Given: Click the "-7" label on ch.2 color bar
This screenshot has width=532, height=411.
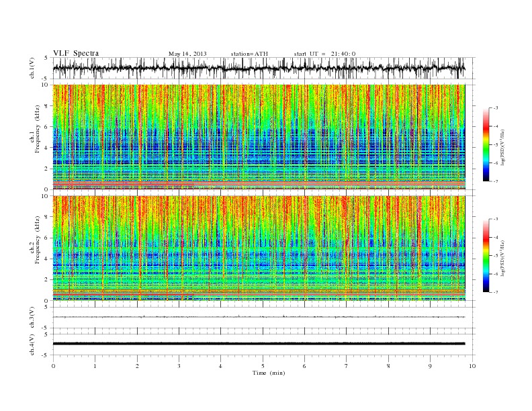Looking at the screenshot, I should [x=495, y=292].
